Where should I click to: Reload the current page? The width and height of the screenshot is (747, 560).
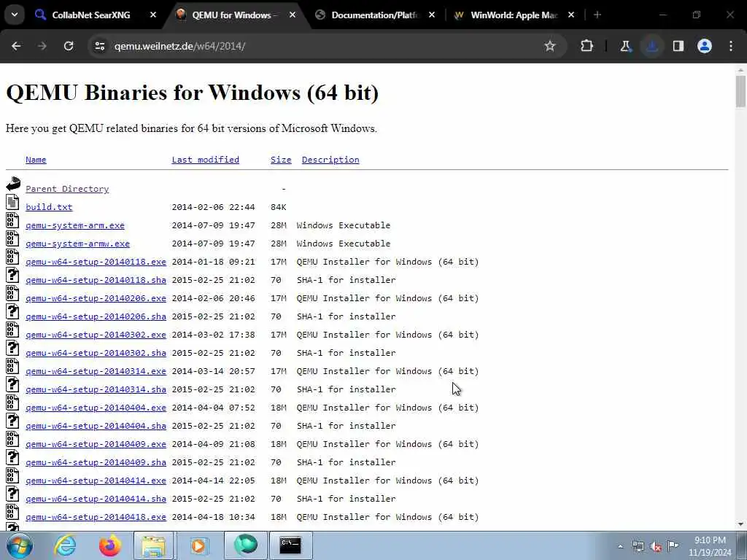69,46
